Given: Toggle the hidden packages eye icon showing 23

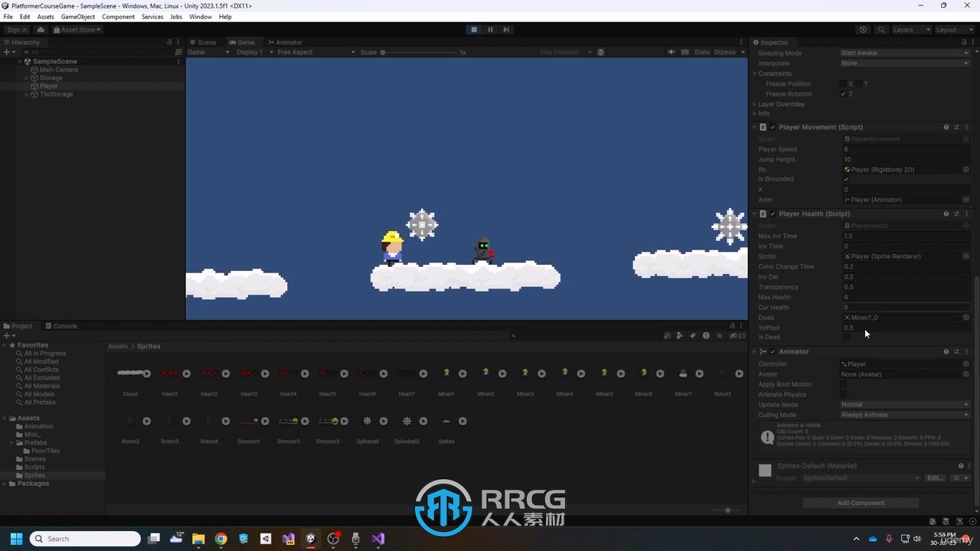Looking at the screenshot, I should (737, 335).
